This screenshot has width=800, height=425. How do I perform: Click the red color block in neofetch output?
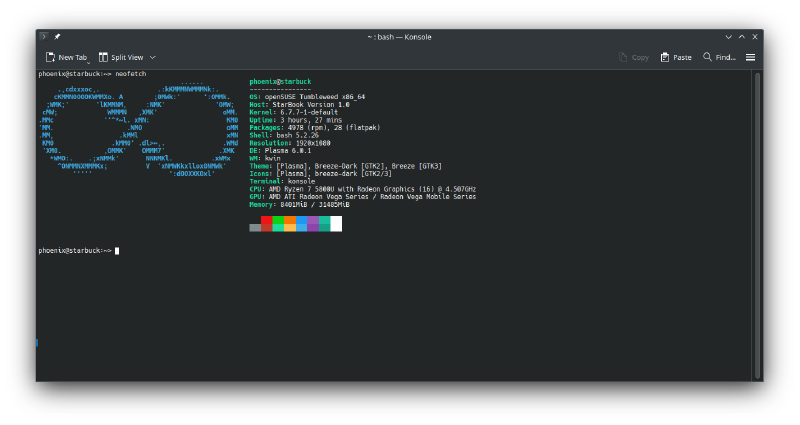click(267, 221)
